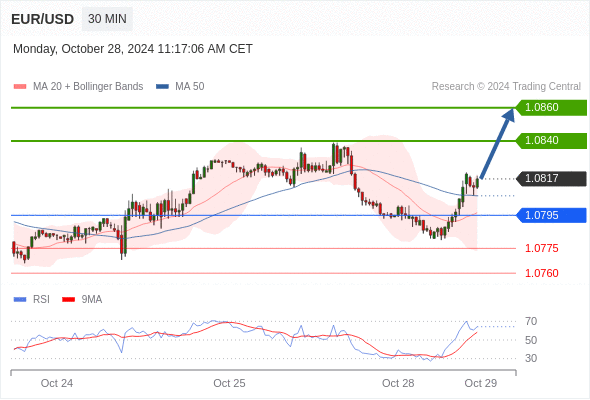Screen dimensions: 590x400
Task: Click the EUR/USD pair title
Action: pyautogui.click(x=43, y=19)
